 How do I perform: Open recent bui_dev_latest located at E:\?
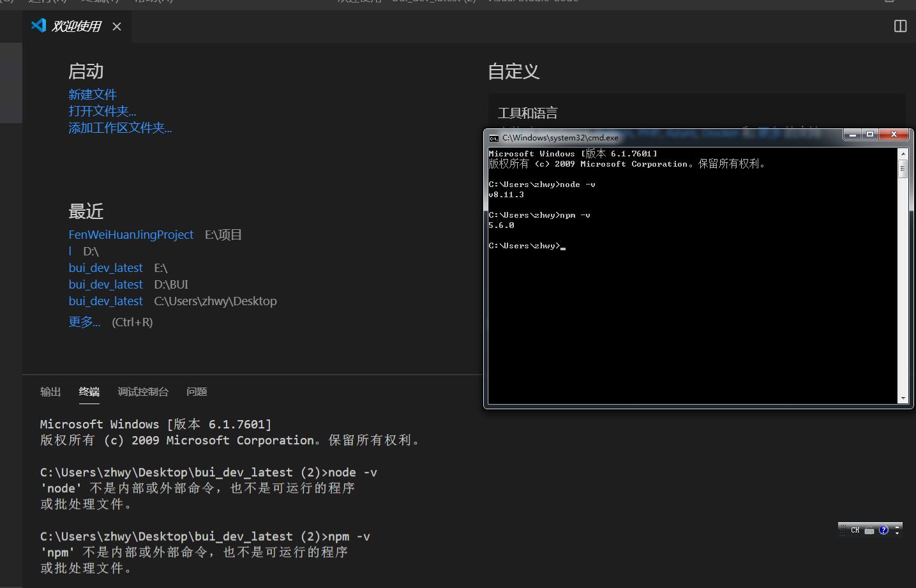pyautogui.click(x=106, y=268)
